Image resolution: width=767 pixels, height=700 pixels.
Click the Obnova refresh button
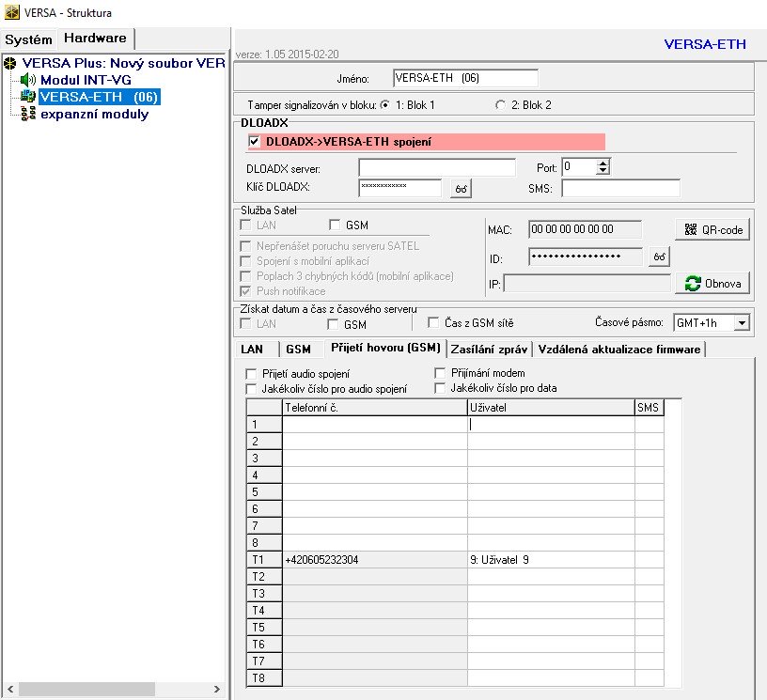click(712, 283)
